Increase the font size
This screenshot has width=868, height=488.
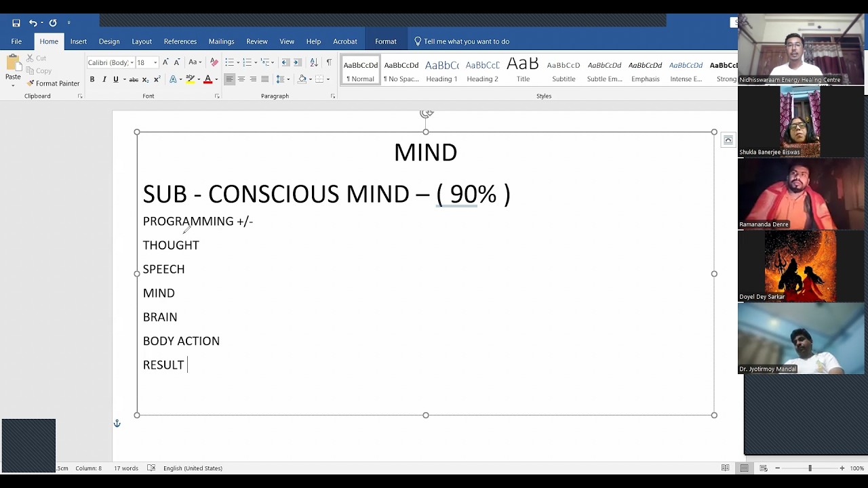pyautogui.click(x=165, y=62)
